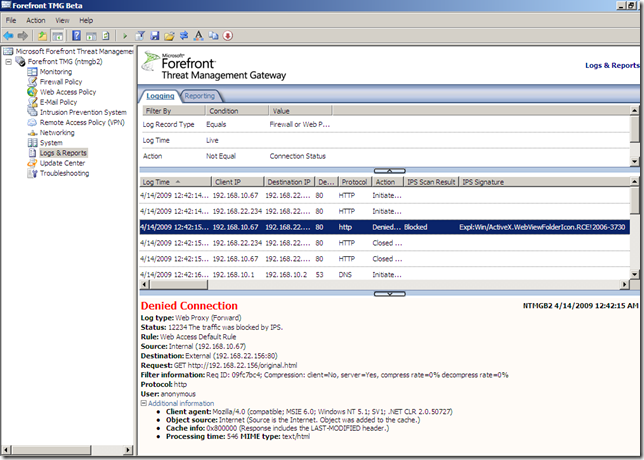This screenshot has width=644, height=460.
Task: Select the Logs & Reports tree item
Action: (63, 153)
